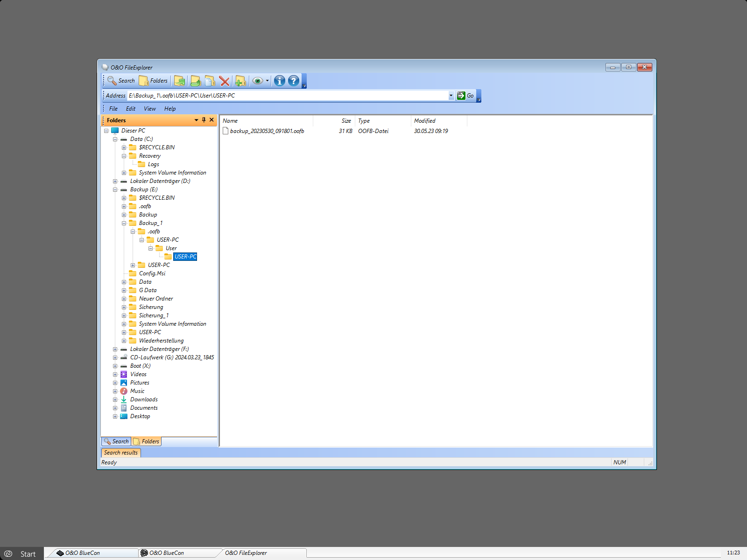Close the Folders panel with X
747x560 pixels.
point(212,120)
